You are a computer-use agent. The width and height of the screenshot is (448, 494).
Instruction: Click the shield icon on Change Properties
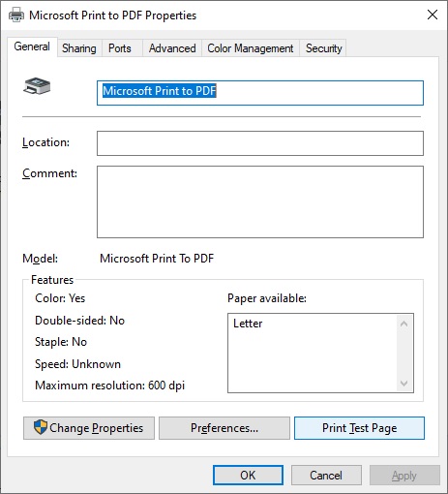coord(41,427)
